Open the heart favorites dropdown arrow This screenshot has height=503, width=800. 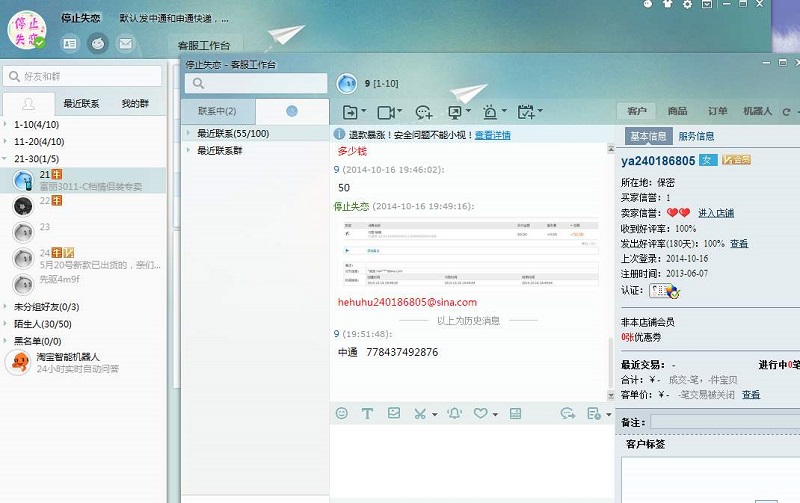[x=495, y=414]
